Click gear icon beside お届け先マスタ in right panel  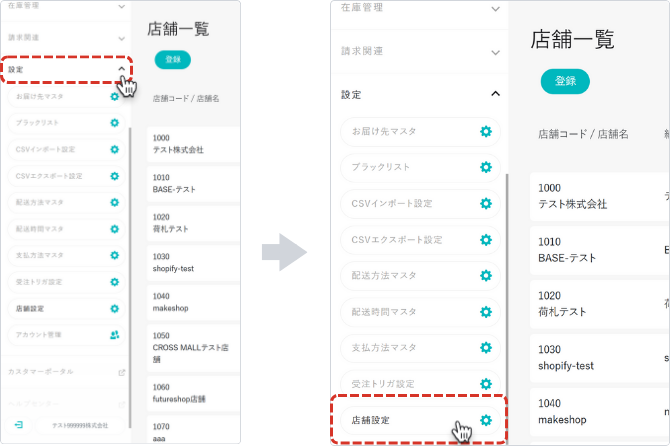pyautogui.click(x=486, y=132)
